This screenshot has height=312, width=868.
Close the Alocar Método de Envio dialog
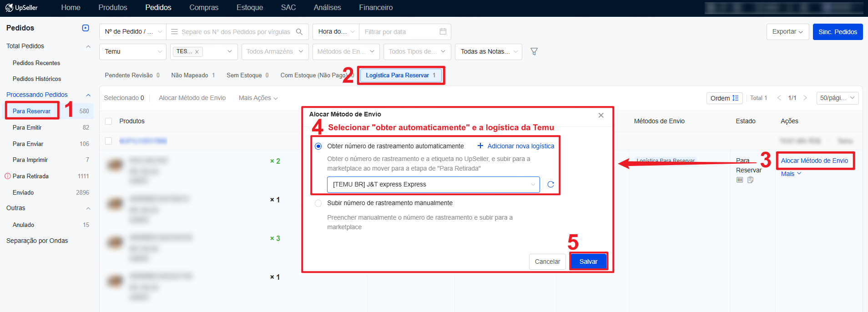click(x=601, y=115)
